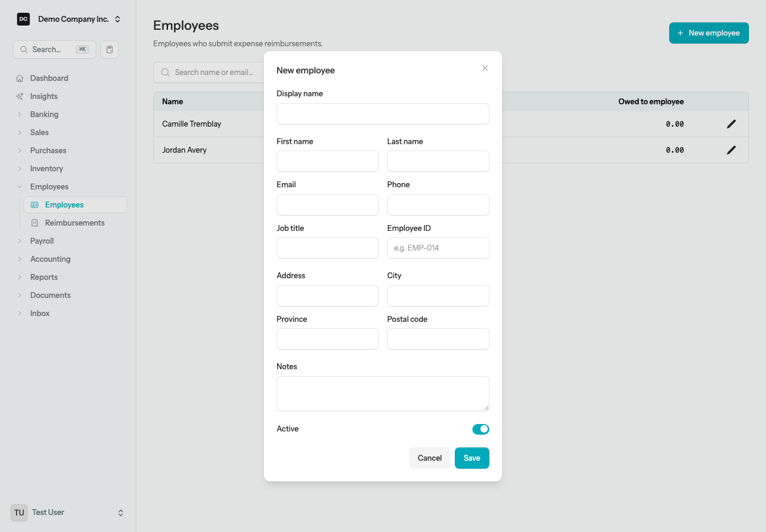Open the Demo Company Inc. switcher
766x532 pixels.
[69, 19]
